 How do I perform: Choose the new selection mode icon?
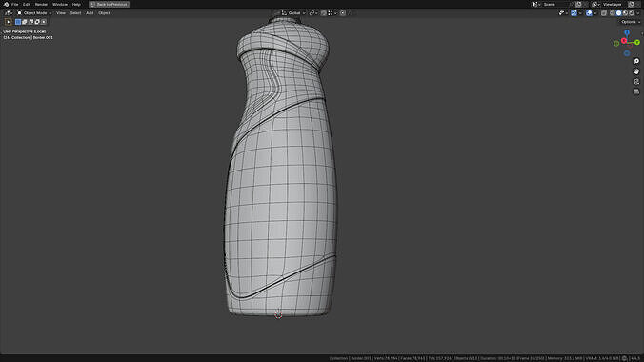pos(18,22)
